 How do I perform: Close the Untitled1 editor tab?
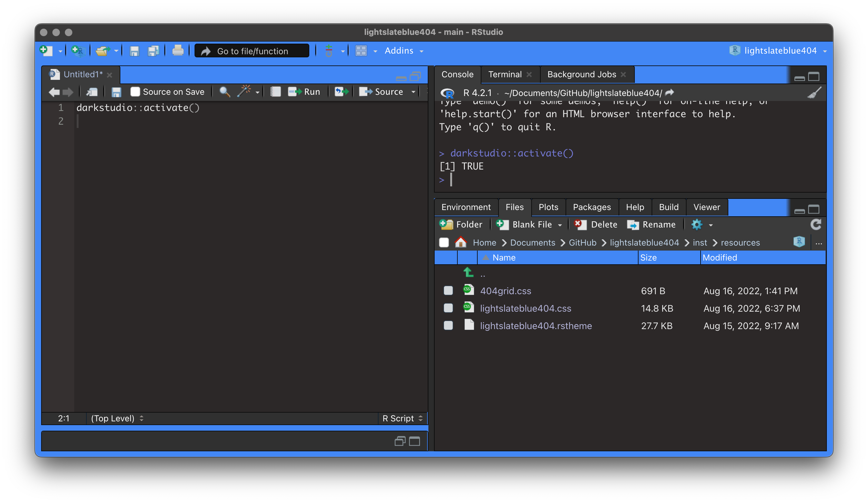tap(109, 75)
